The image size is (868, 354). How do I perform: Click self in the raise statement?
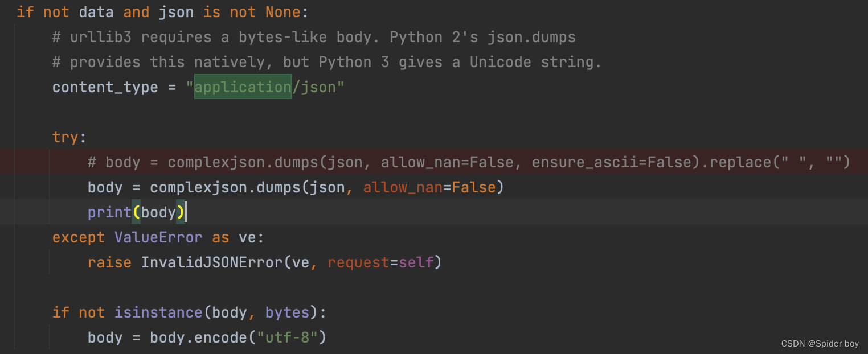click(416, 262)
